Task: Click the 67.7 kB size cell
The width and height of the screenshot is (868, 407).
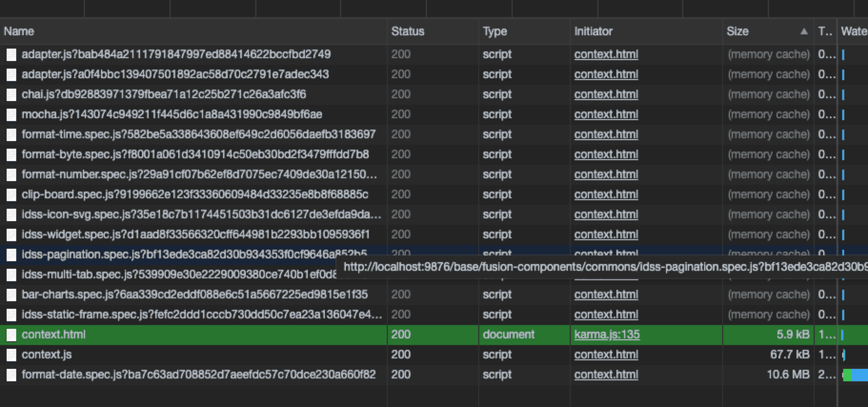Action: coord(790,355)
